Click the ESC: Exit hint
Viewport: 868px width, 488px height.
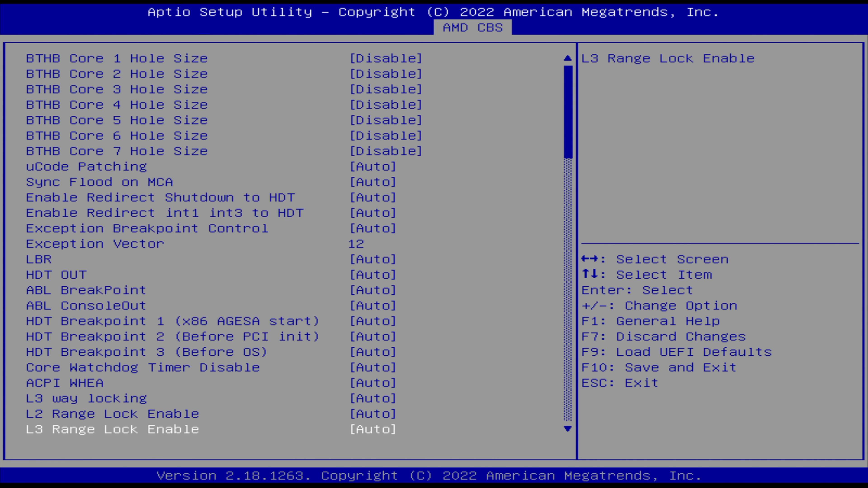tap(620, 383)
